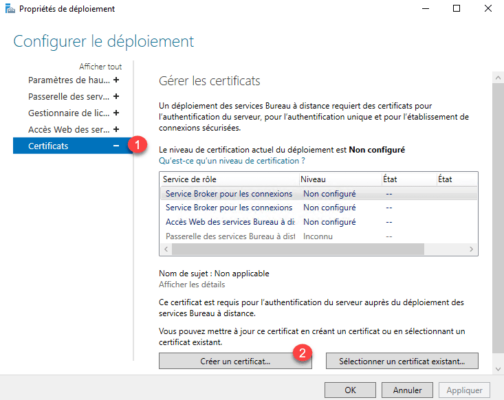Click the Annuler button
This screenshot has width=504, height=400.
pos(407,390)
